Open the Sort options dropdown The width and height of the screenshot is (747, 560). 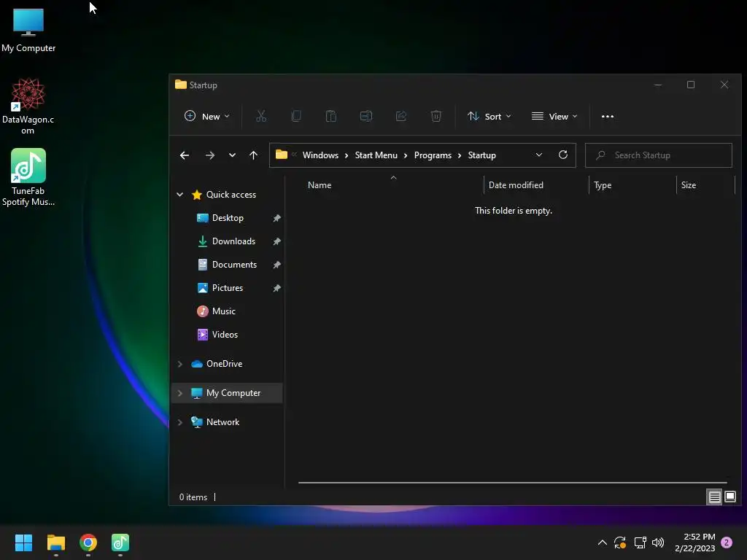489,116
